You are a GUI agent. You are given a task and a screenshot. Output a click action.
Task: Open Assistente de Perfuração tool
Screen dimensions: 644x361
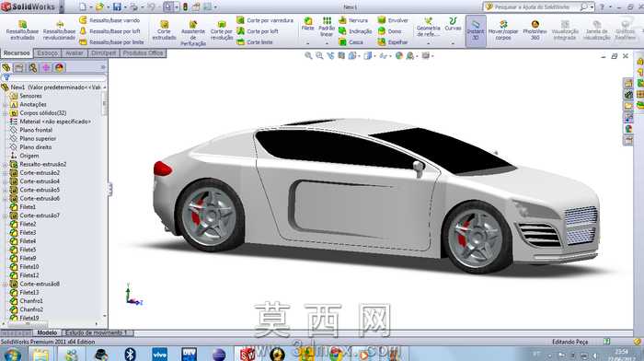coord(193,33)
